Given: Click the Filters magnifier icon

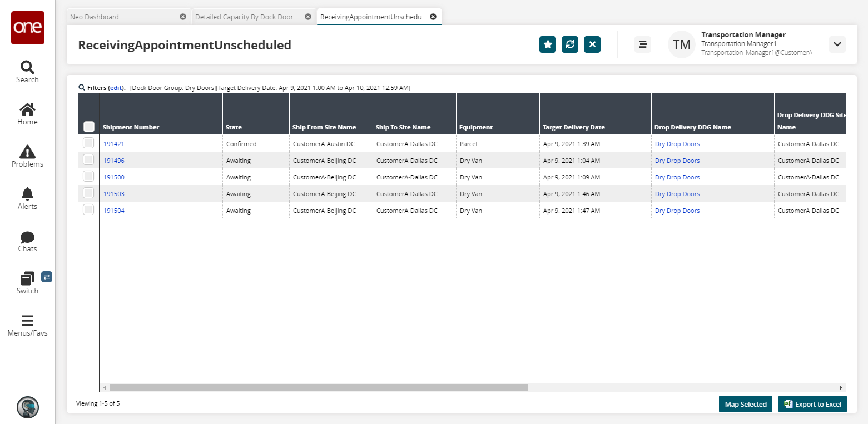Looking at the screenshot, I should pos(82,88).
